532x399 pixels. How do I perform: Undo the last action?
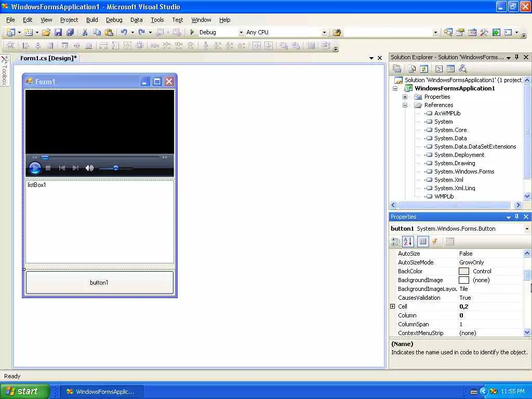tap(124, 32)
